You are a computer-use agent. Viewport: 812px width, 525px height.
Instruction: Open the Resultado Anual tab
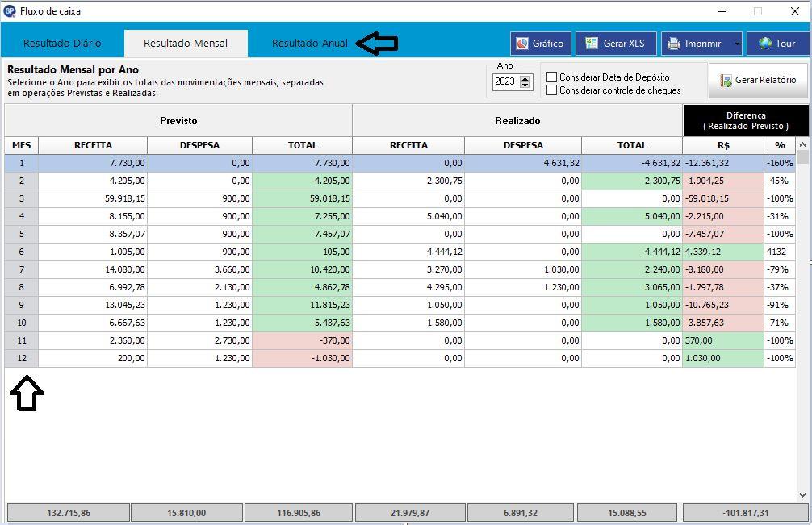(310, 44)
